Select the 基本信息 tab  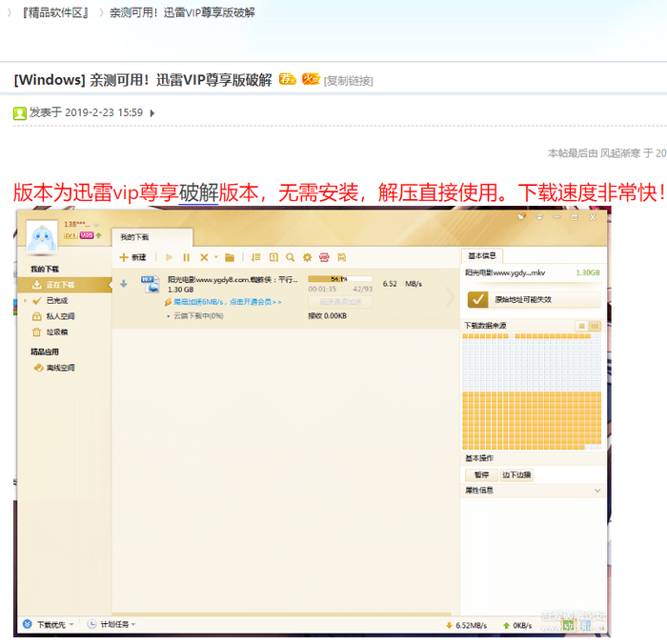coord(483,255)
